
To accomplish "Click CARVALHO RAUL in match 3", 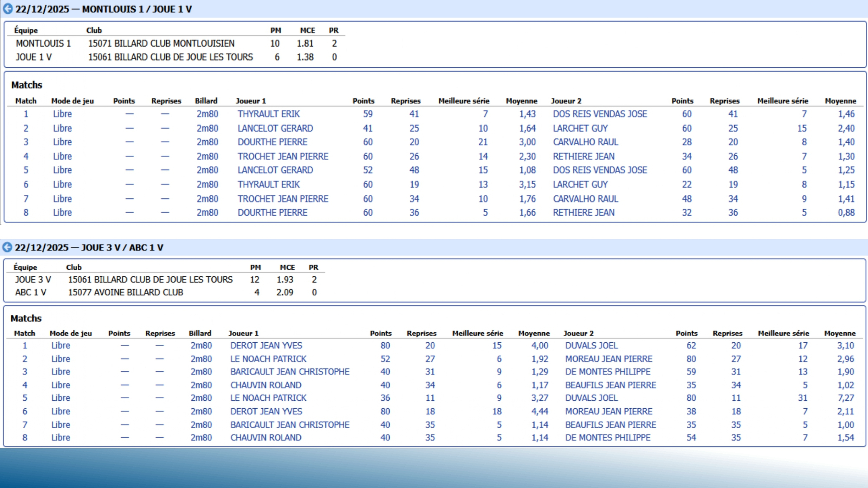I will [585, 142].
